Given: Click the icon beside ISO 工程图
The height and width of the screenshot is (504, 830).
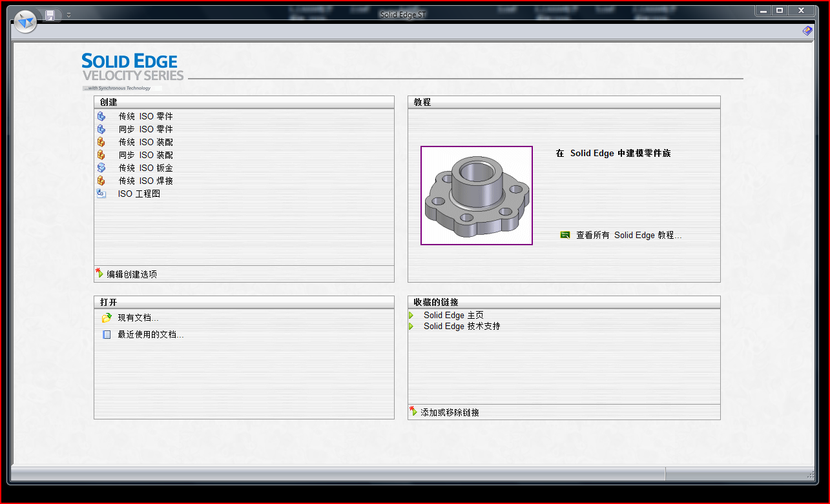Looking at the screenshot, I should click(x=101, y=194).
